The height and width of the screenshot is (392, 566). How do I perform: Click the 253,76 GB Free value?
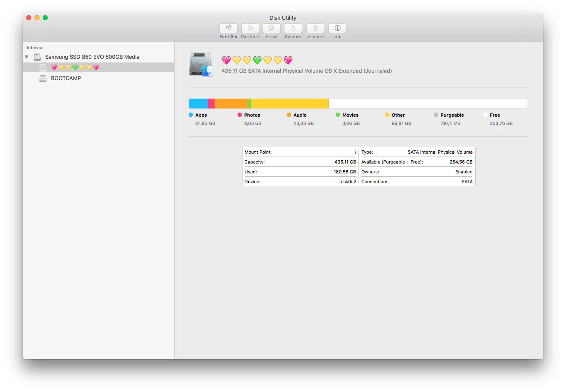pos(501,123)
